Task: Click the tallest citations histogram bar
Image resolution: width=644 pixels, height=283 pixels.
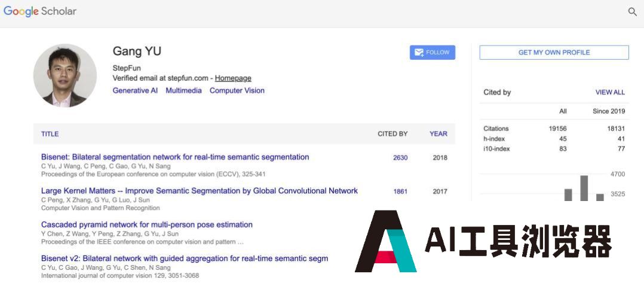Action: 584,188
